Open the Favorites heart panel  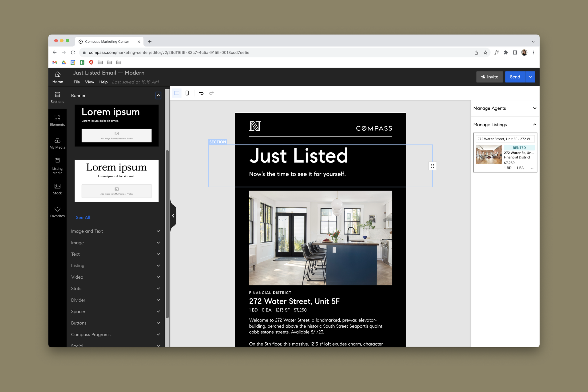click(57, 212)
